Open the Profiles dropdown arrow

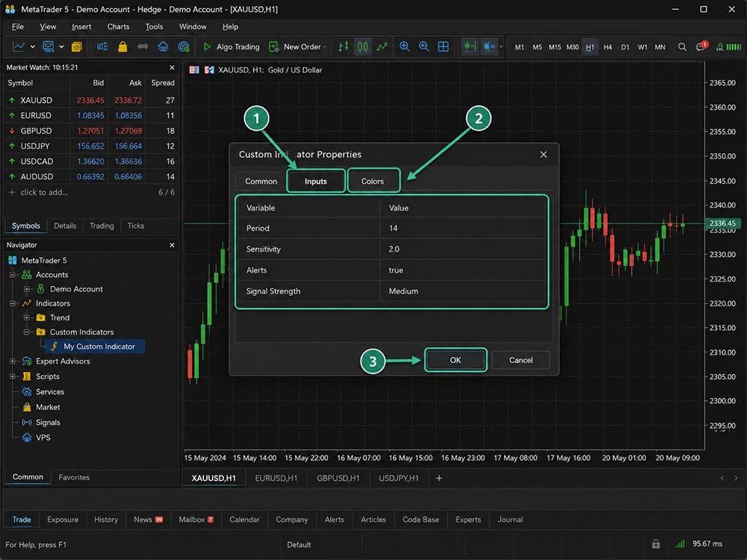tap(61, 46)
